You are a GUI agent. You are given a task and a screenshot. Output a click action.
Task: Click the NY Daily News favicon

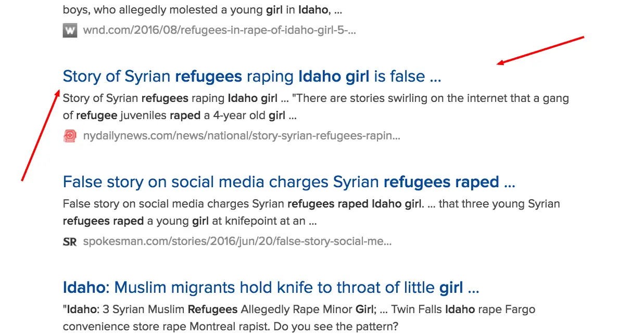(70, 136)
